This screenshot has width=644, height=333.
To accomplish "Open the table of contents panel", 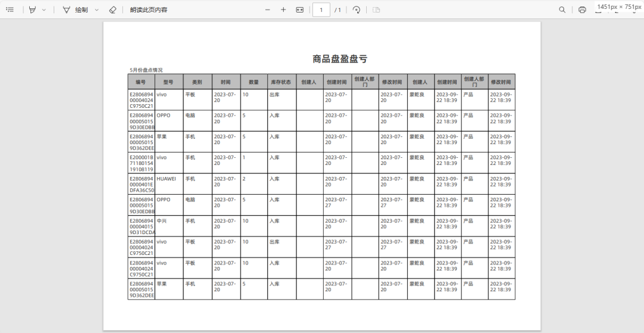I will click(10, 10).
